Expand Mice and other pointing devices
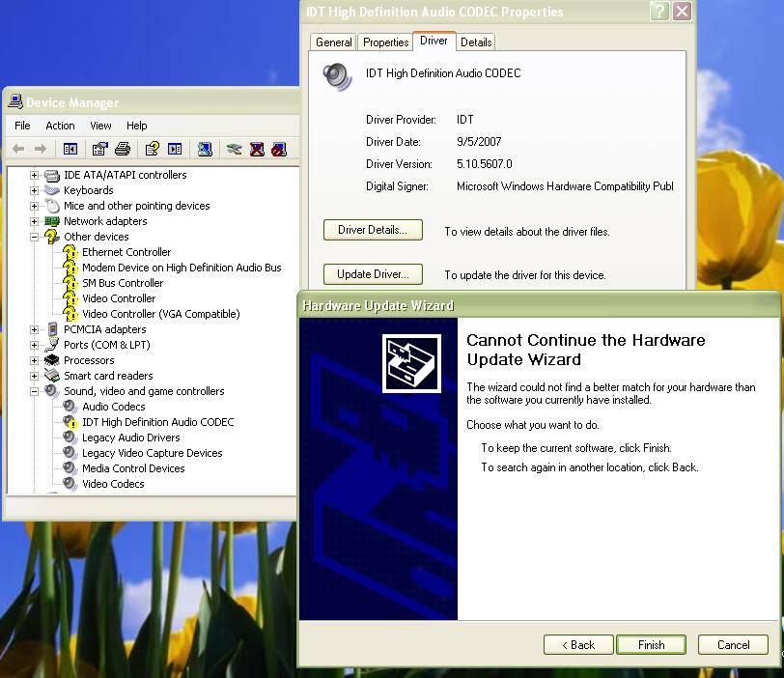The height and width of the screenshot is (678, 784). pyautogui.click(x=34, y=206)
